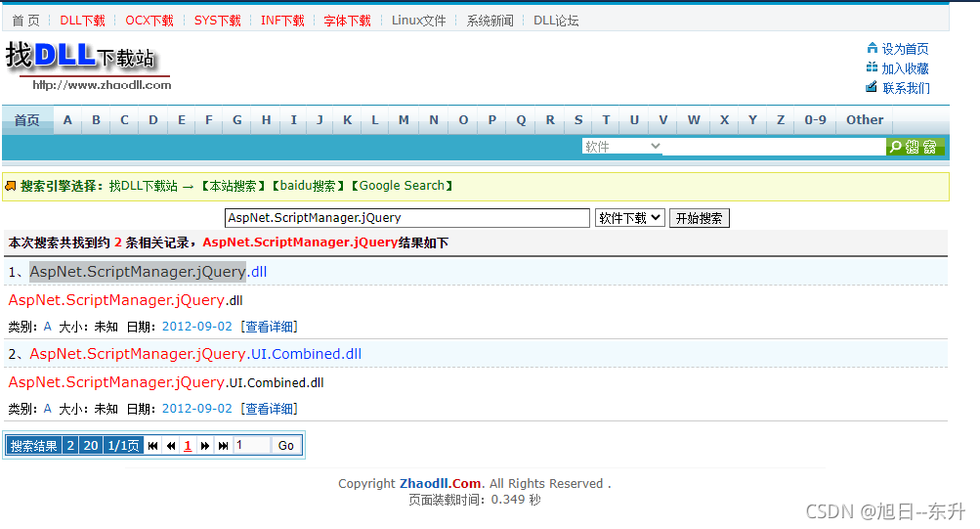The image size is (980, 529).
Task: Click the Go pagination button
Action: coord(286,445)
